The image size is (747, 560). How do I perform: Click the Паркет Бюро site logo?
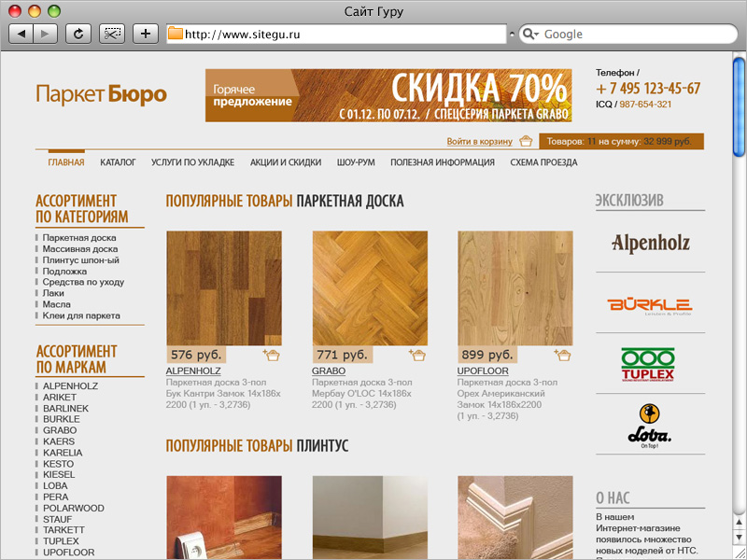click(102, 94)
